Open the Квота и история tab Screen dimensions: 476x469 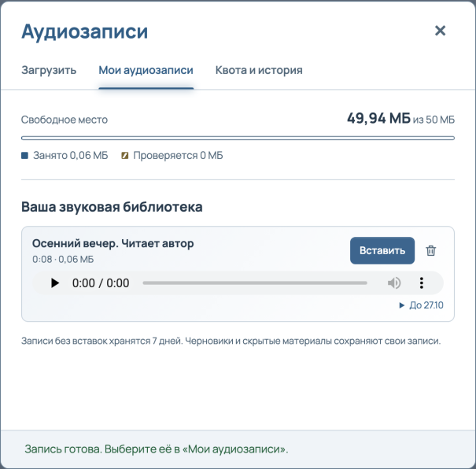pos(259,70)
